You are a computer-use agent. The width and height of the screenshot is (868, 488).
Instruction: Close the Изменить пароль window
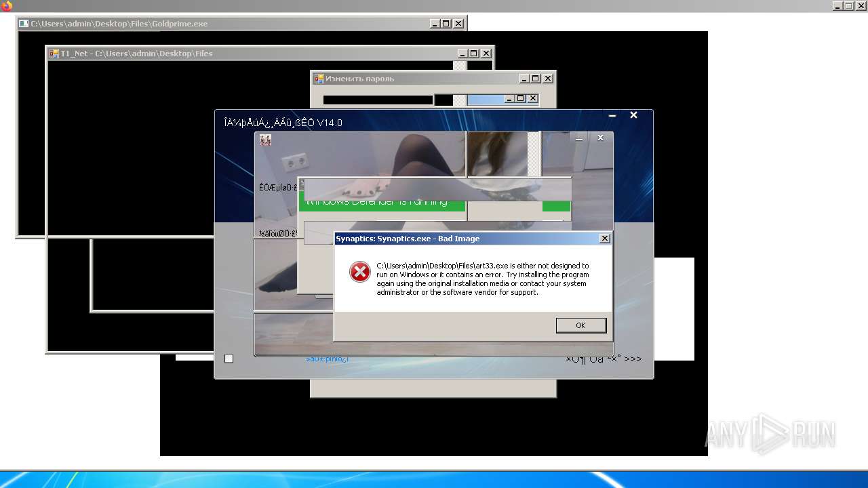548,79
